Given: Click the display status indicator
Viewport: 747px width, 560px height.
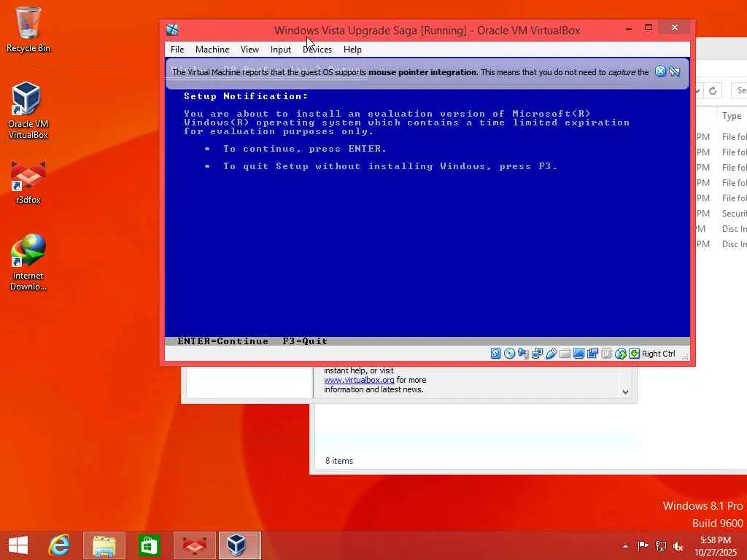Looking at the screenshot, I should pyautogui.click(x=578, y=354).
